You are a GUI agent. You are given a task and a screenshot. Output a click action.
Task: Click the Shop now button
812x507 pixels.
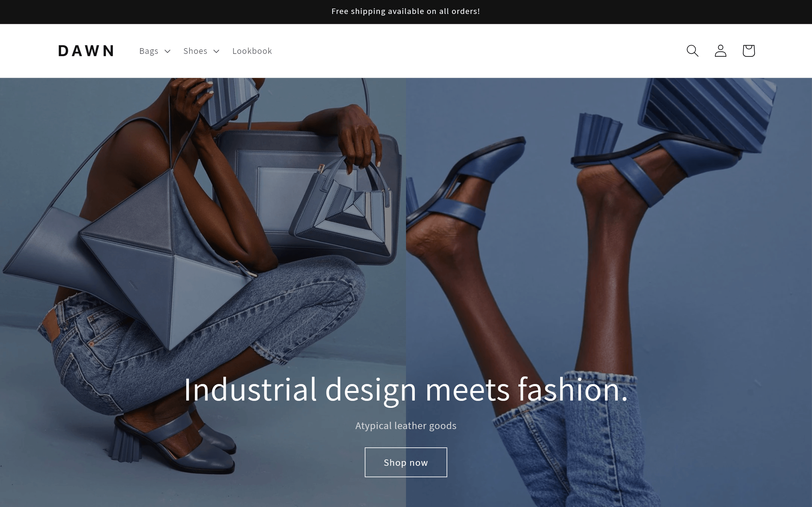pyautogui.click(x=406, y=462)
